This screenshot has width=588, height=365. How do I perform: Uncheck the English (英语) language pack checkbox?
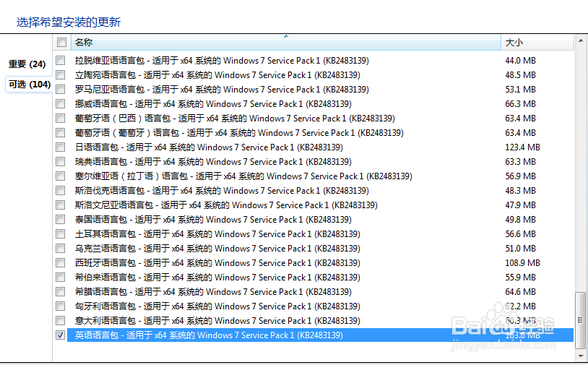(61, 335)
